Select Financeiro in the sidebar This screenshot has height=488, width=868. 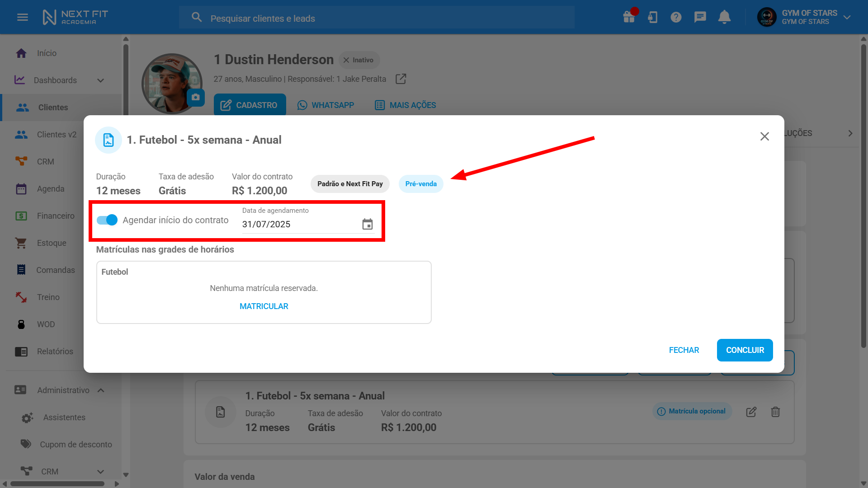click(55, 216)
